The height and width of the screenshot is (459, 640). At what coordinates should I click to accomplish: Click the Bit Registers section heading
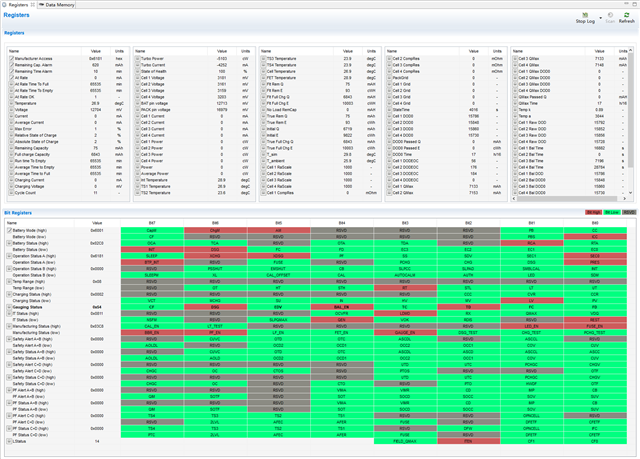[x=18, y=213]
